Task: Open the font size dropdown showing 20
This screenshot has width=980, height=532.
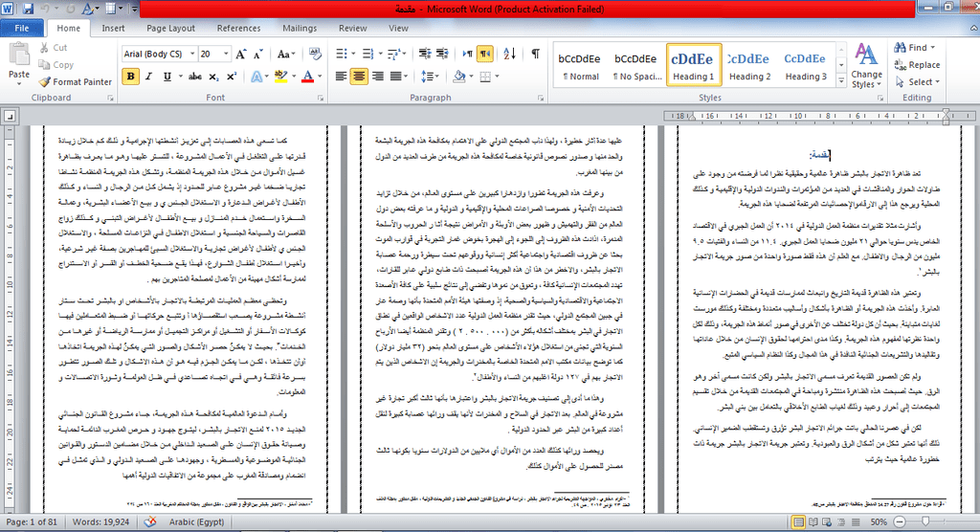Action: pos(226,55)
